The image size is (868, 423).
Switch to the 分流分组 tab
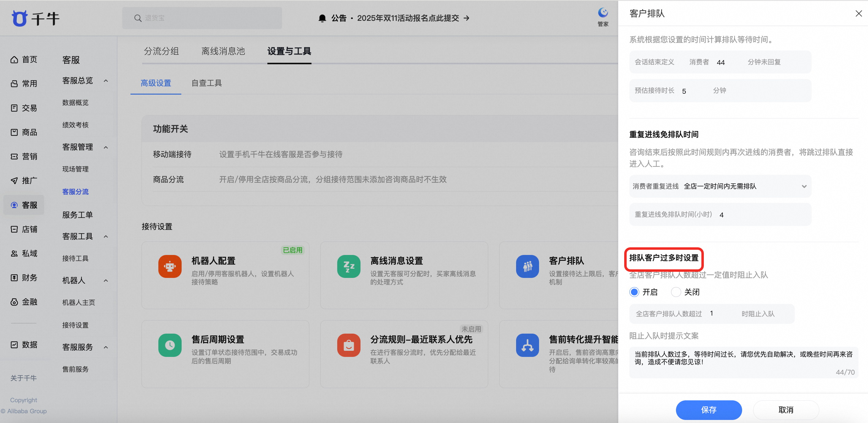coord(161,51)
